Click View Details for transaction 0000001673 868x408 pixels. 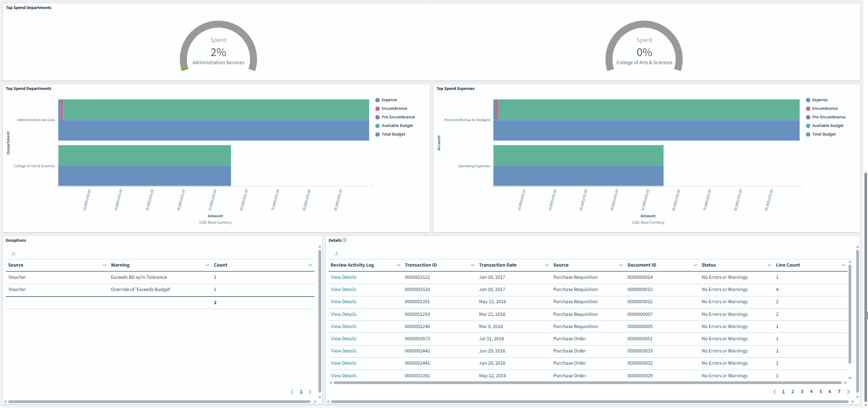pyautogui.click(x=343, y=338)
